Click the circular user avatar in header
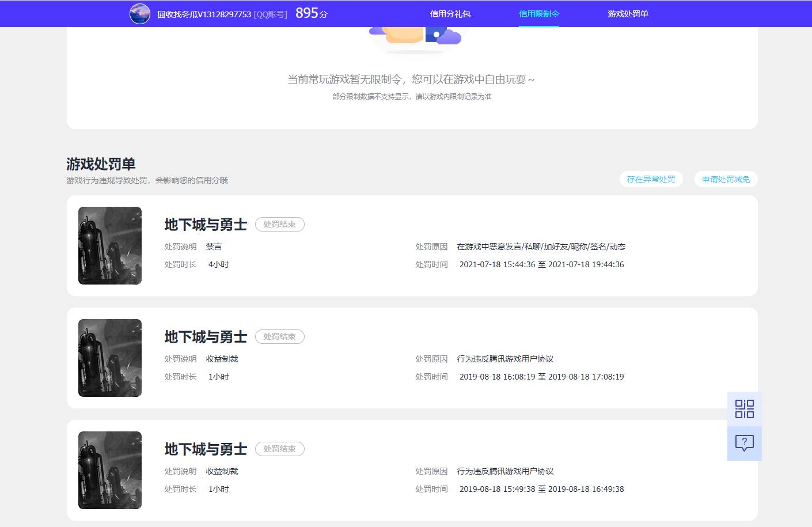This screenshot has height=527, width=812. pos(139,13)
